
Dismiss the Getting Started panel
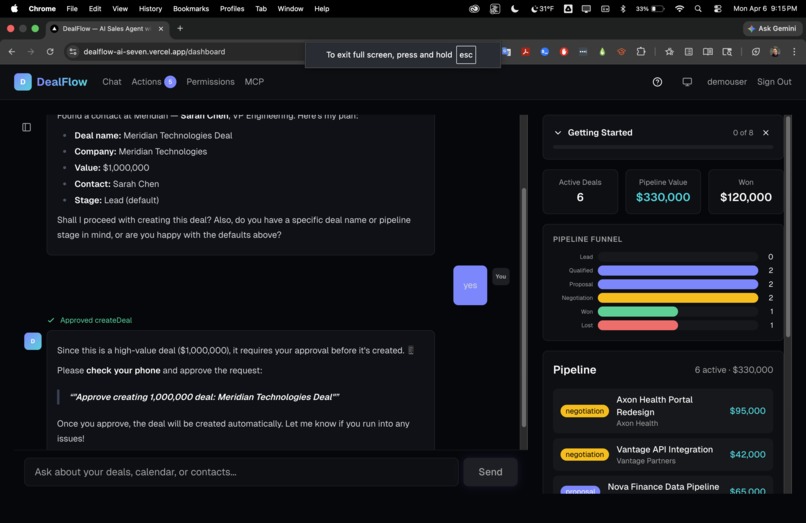766,133
